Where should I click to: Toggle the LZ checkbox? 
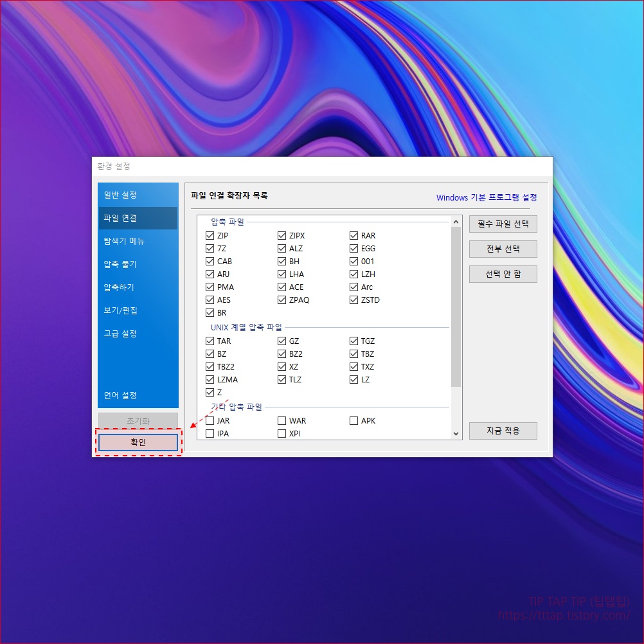point(353,379)
